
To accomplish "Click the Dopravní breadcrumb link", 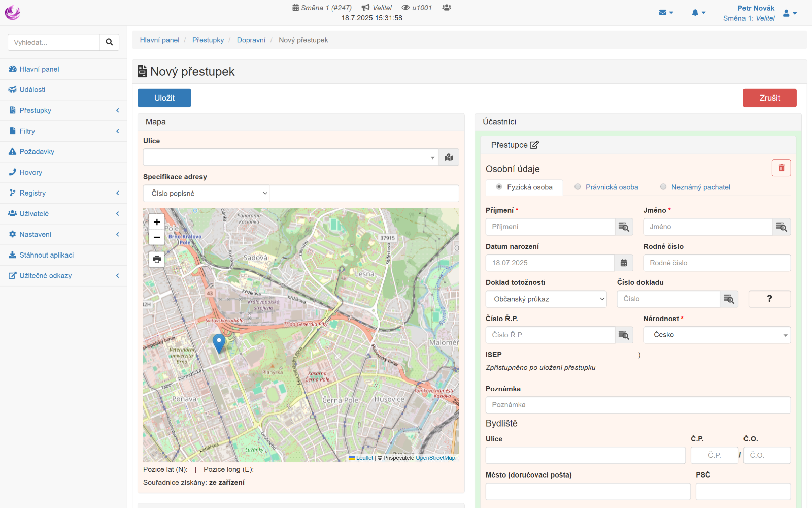I will coord(251,40).
